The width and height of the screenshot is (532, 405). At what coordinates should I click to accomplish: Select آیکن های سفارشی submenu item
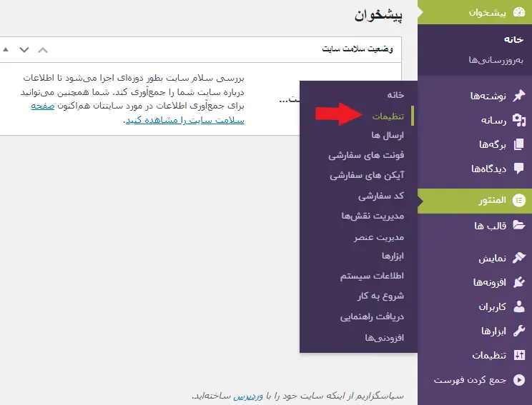pos(367,176)
